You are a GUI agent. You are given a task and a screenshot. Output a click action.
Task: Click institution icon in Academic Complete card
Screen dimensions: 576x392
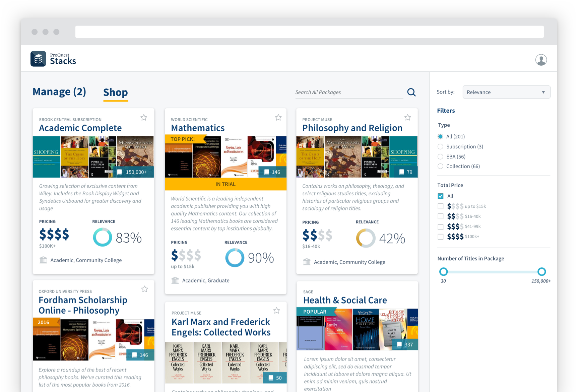click(x=43, y=260)
